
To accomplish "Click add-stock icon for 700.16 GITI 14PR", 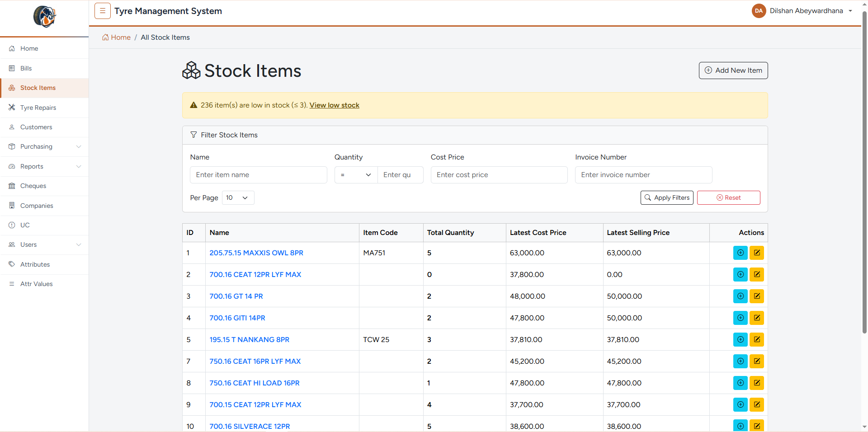I will pos(741,318).
